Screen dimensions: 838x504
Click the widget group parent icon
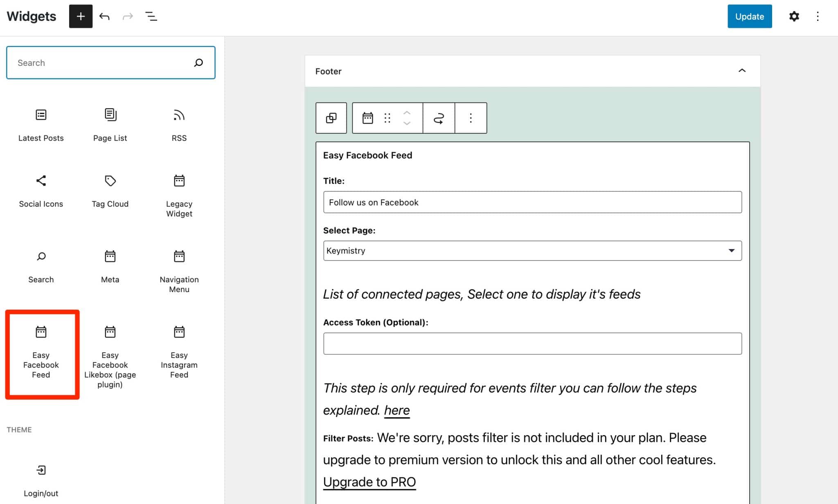pos(331,118)
